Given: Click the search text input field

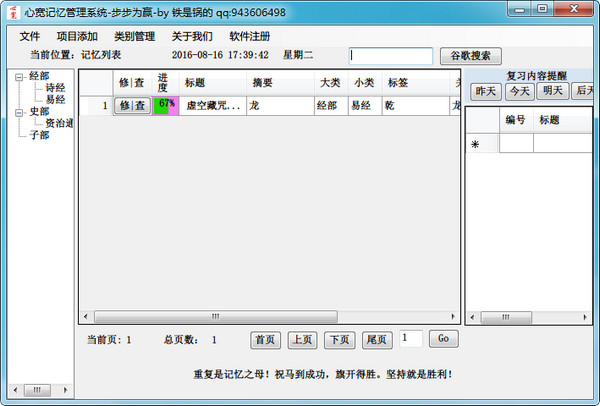Looking at the screenshot, I should 391,56.
